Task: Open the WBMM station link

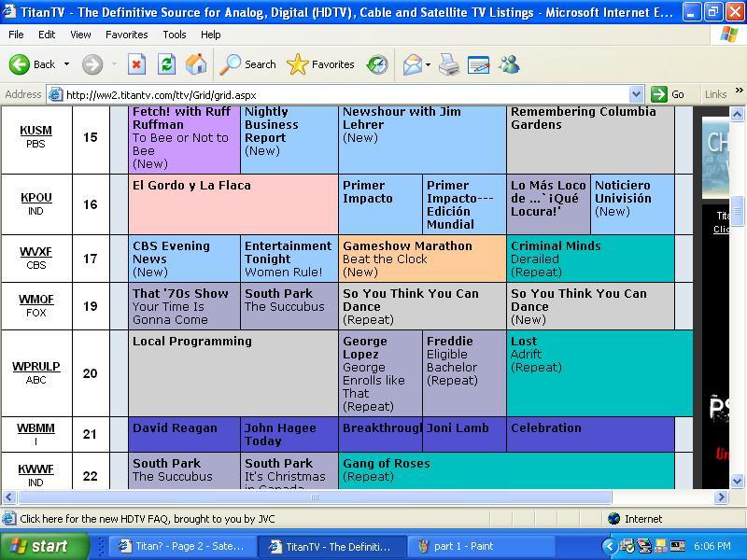Action: [35, 427]
